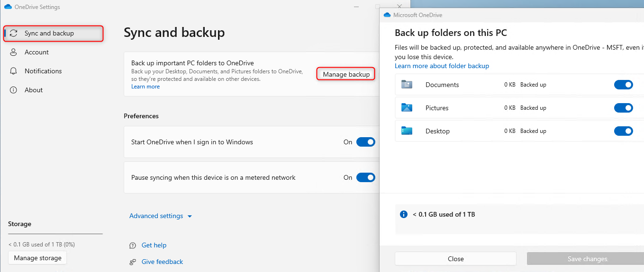This screenshot has height=272, width=644.
Task: Click the Notifications bell icon
Action: [x=14, y=71]
